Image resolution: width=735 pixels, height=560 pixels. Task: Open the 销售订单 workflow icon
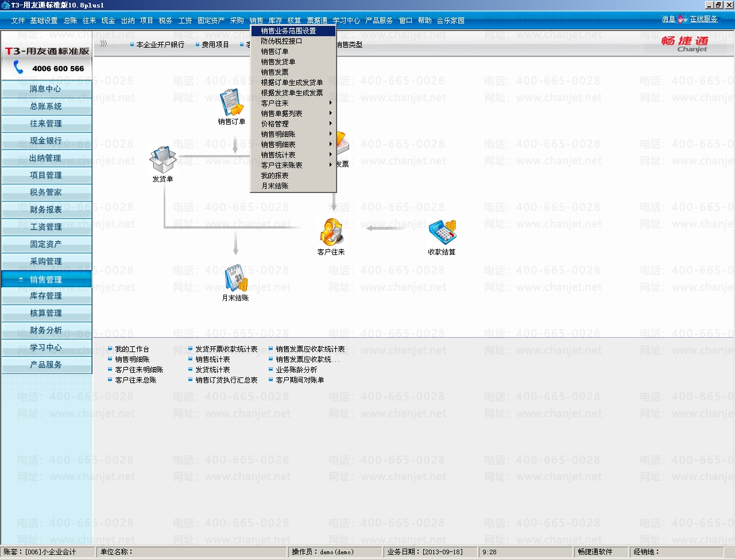click(x=231, y=103)
